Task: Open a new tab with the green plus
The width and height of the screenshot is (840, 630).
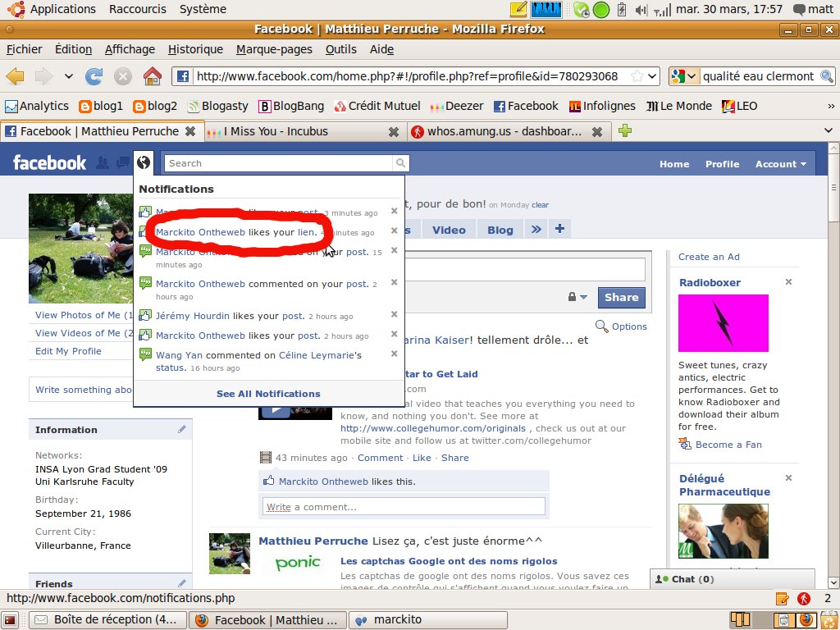Action: (624, 130)
